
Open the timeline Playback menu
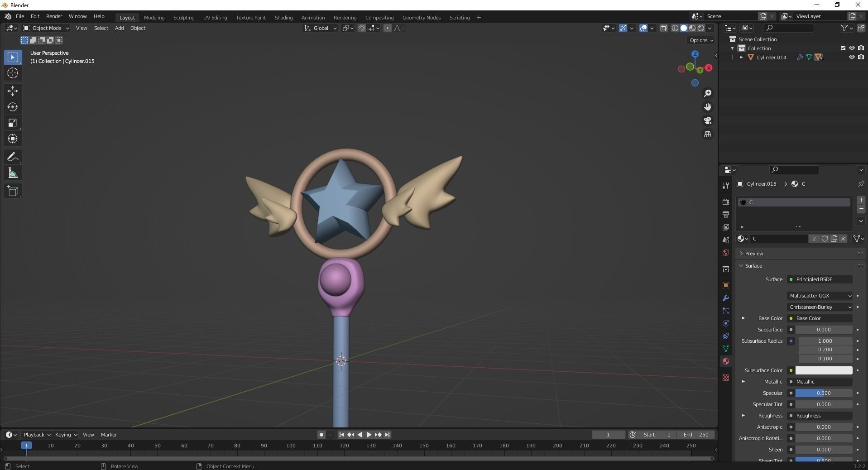click(x=37, y=435)
